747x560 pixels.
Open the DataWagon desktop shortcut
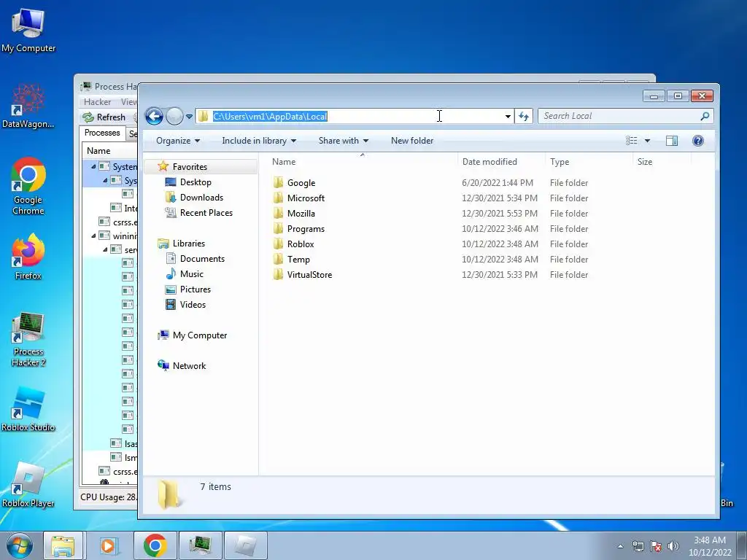(28, 106)
